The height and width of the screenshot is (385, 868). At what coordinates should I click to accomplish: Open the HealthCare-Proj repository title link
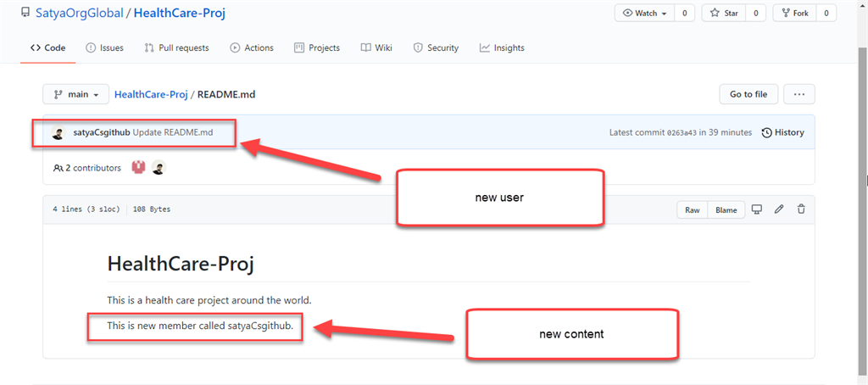[180, 14]
